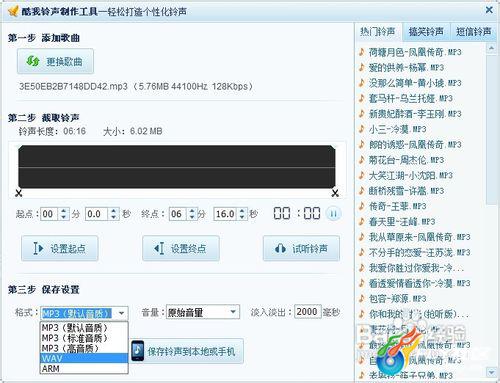The height and width of the screenshot is (383, 500).
Task: Click the 试听铃声 headphone preview button
Action: [301, 248]
